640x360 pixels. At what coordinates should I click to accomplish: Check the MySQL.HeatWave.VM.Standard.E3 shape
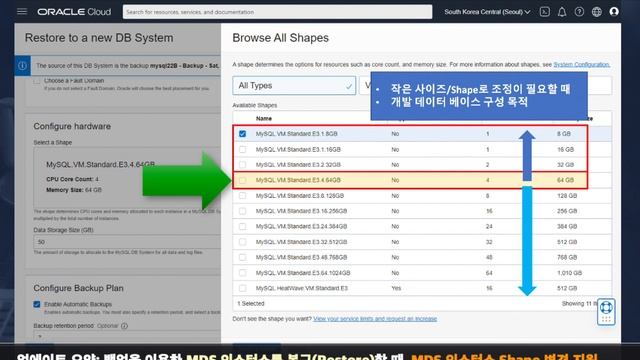point(242,288)
